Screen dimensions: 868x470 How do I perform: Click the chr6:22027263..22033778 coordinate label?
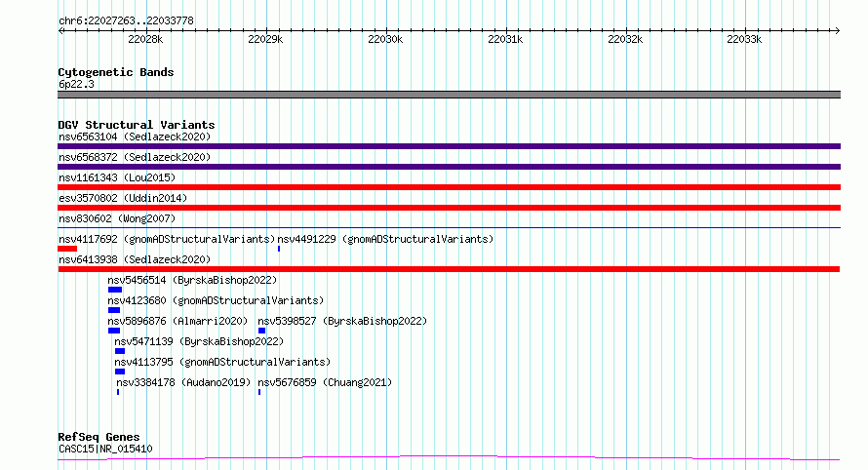[126, 20]
